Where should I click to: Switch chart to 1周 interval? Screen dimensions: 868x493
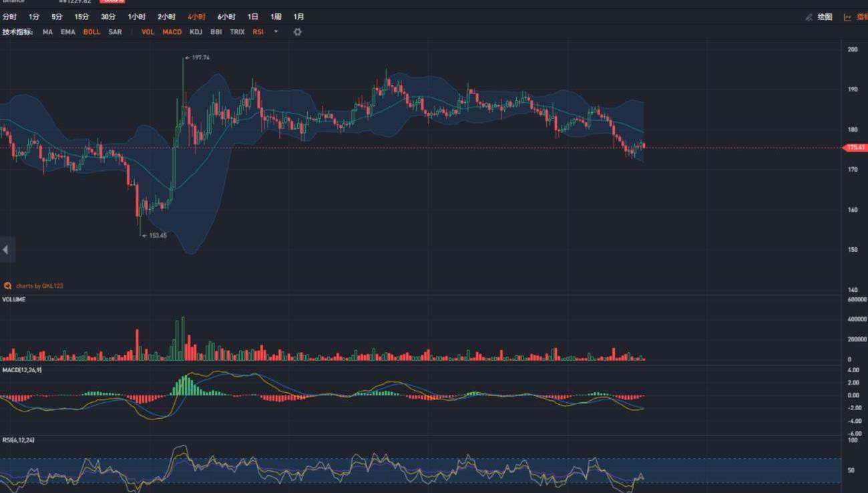[276, 17]
